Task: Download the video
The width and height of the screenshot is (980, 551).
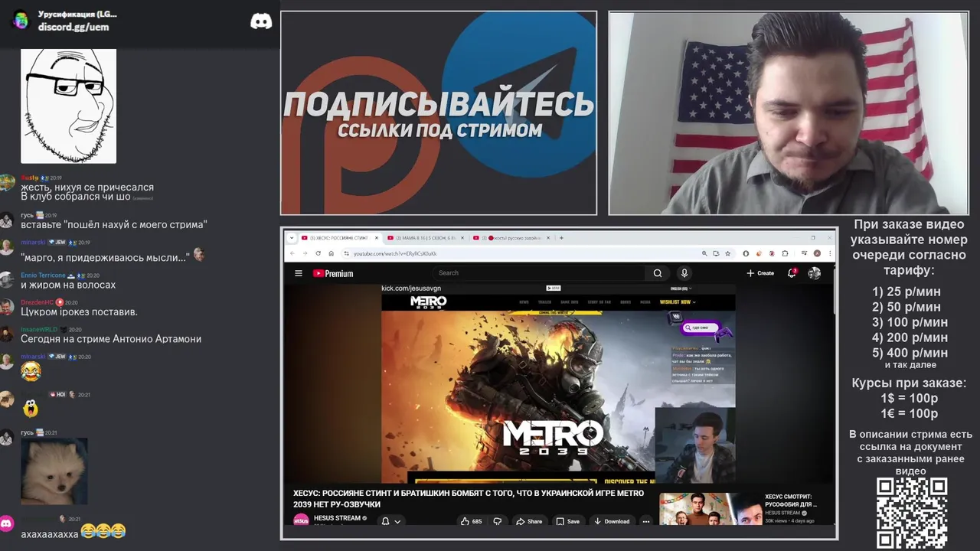Action: click(611, 521)
